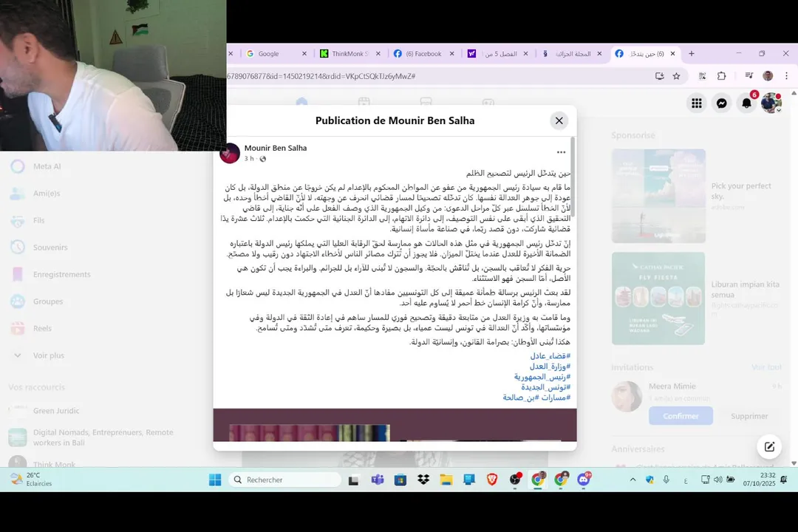798x532 pixels.
Task: Confirm Meera Mimie's friend invitation
Action: coord(681,416)
